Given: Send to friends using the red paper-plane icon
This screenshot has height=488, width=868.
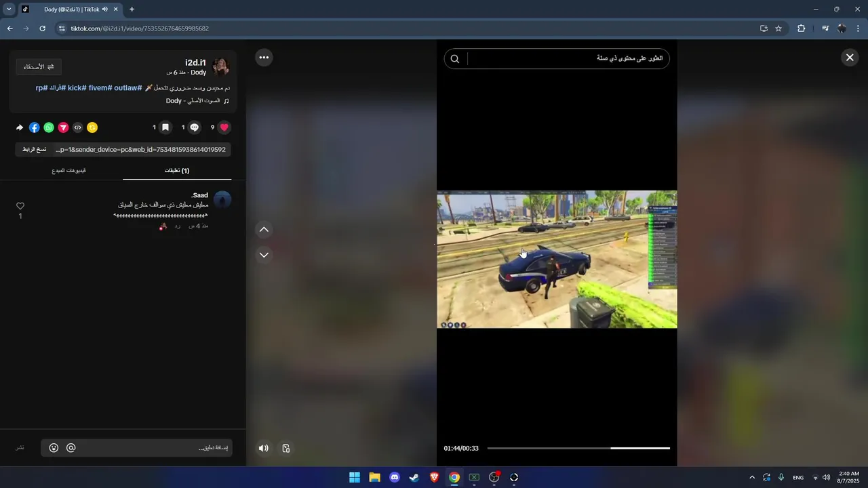Looking at the screenshot, I should 63,127.
